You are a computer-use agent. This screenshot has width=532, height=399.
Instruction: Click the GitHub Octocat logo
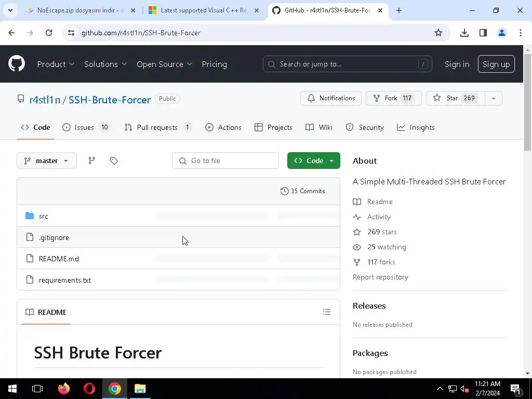tap(16, 64)
